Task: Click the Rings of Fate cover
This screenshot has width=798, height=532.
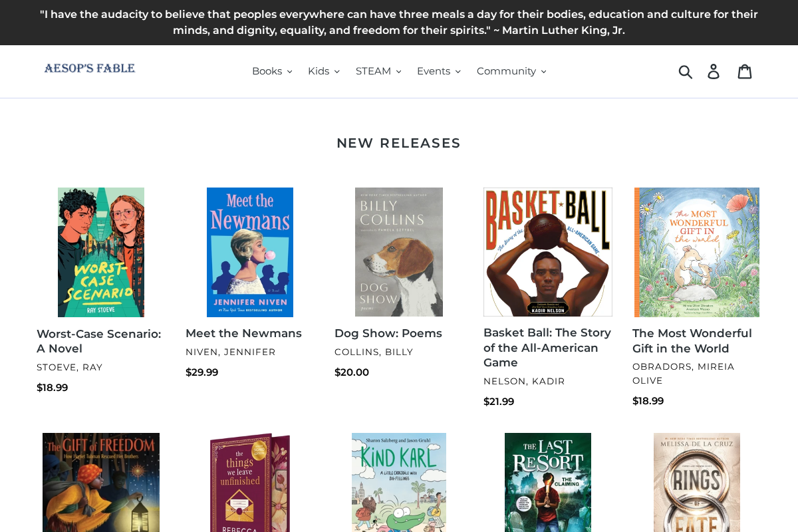Action: point(696,482)
